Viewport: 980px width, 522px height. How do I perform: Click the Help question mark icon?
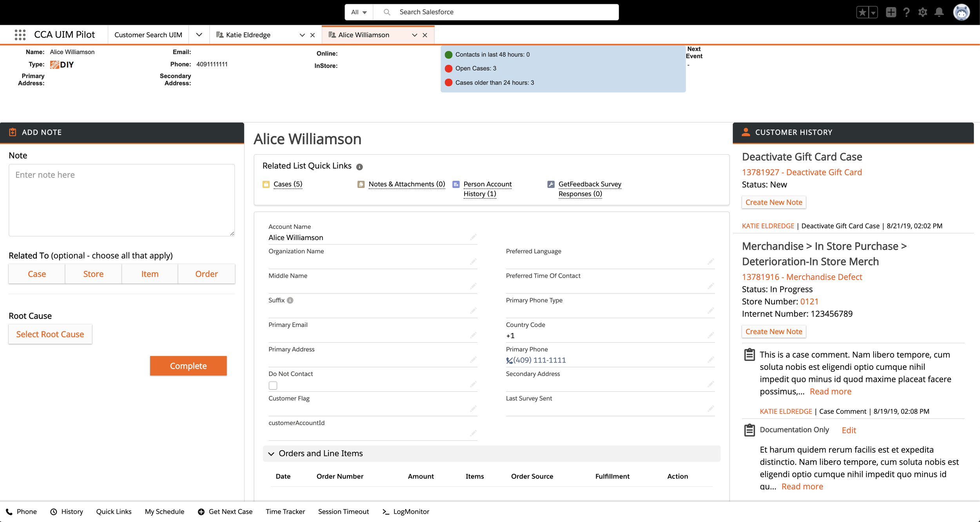(x=906, y=12)
